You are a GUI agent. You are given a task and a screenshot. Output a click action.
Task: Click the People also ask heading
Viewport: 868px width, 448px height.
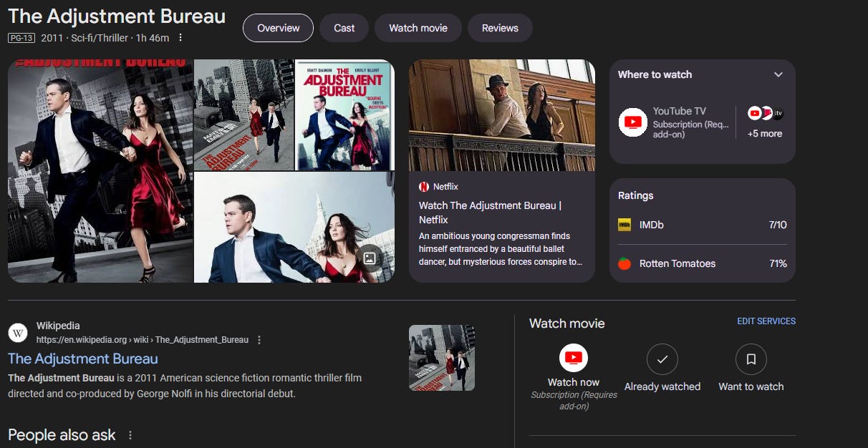pos(62,435)
